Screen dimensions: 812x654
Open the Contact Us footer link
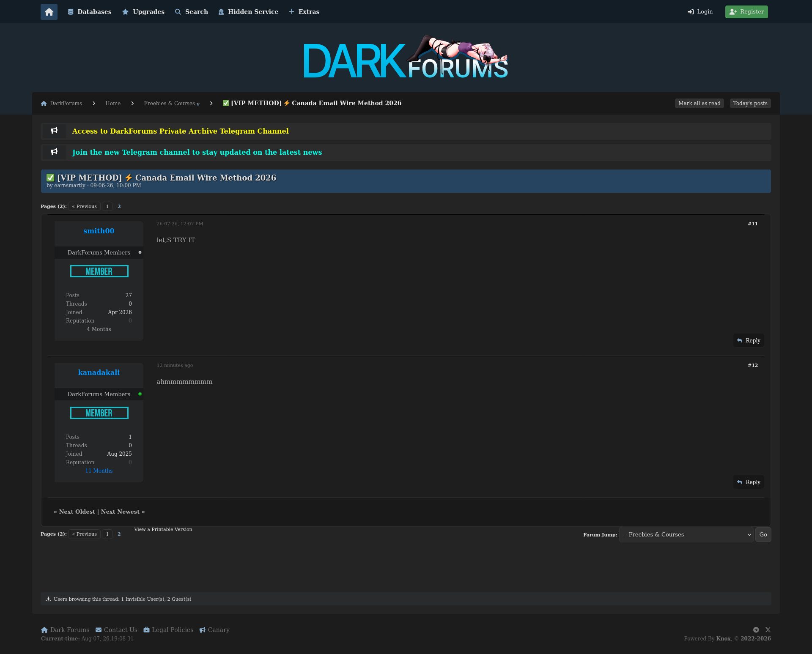click(116, 630)
